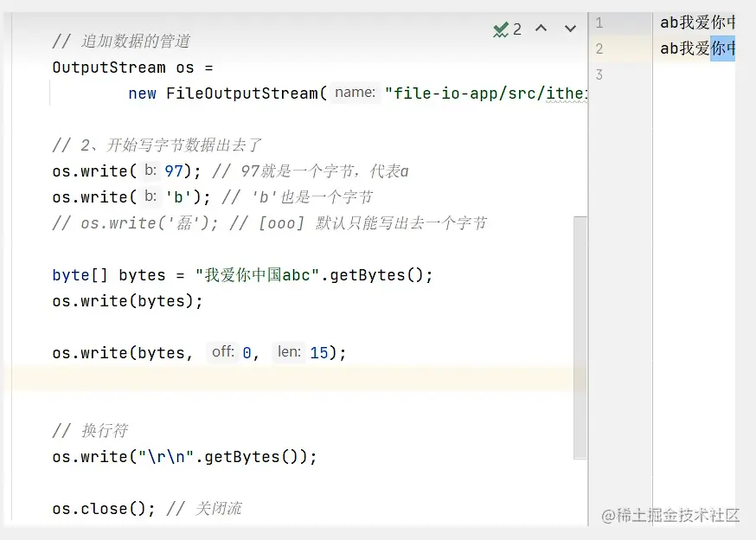Open the inspections checkmark widget showing 2
The image size is (756, 540).
(x=507, y=29)
